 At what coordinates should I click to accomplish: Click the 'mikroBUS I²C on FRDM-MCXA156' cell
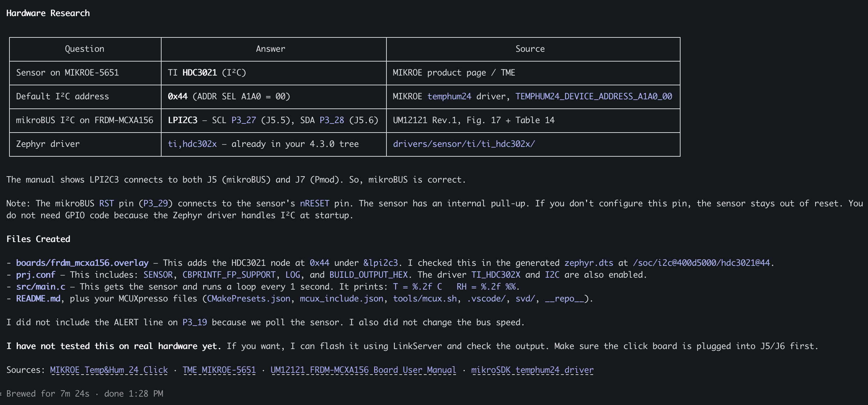[85, 120]
